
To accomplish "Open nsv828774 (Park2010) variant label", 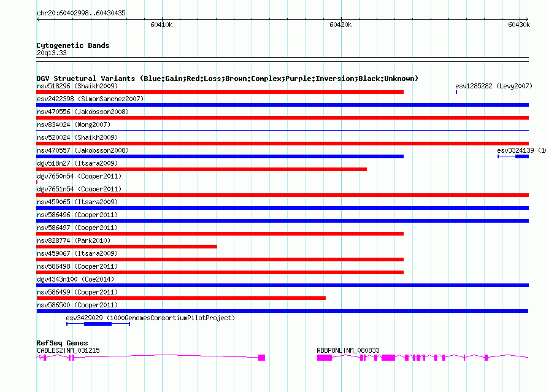I will pyautogui.click(x=74, y=240).
